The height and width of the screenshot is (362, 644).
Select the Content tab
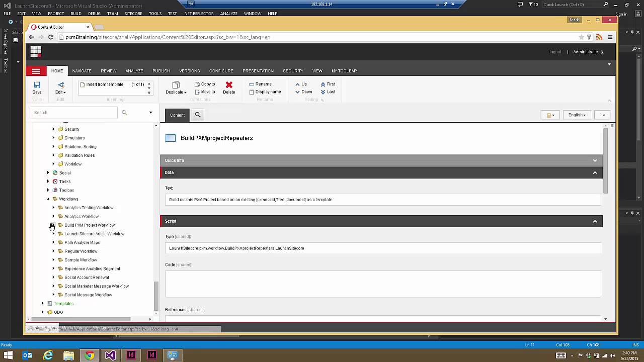click(x=177, y=115)
